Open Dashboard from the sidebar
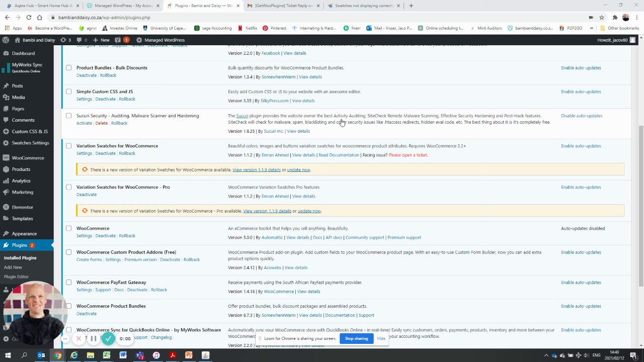Viewport: 644px width, 362px height. click(23, 53)
